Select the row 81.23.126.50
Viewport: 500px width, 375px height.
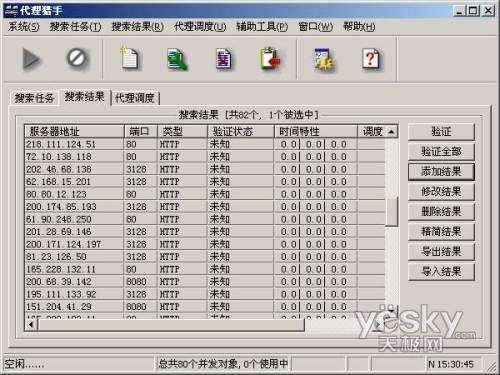tap(205, 257)
